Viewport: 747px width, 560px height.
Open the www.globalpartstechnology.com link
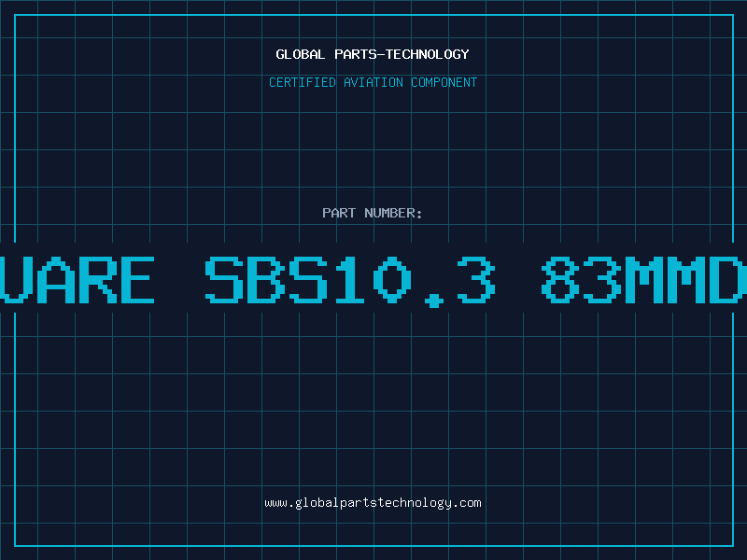click(373, 503)
